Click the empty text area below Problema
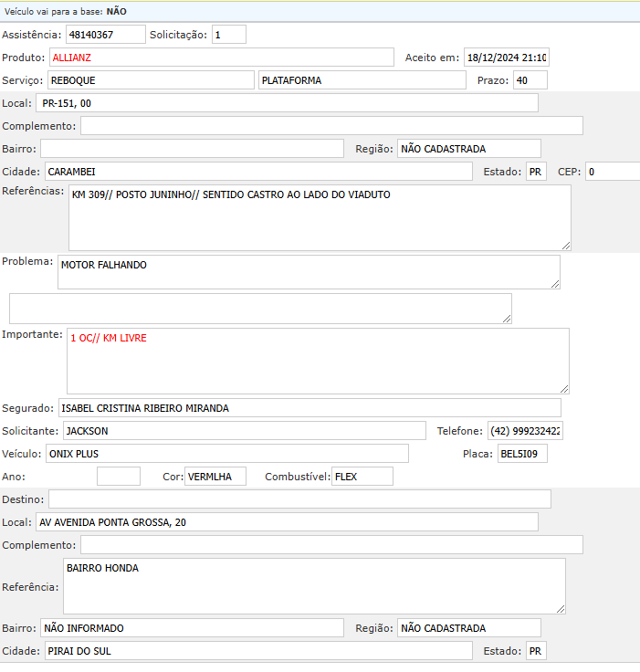Viewport: 640px width, 672px height. pos(260,309)
